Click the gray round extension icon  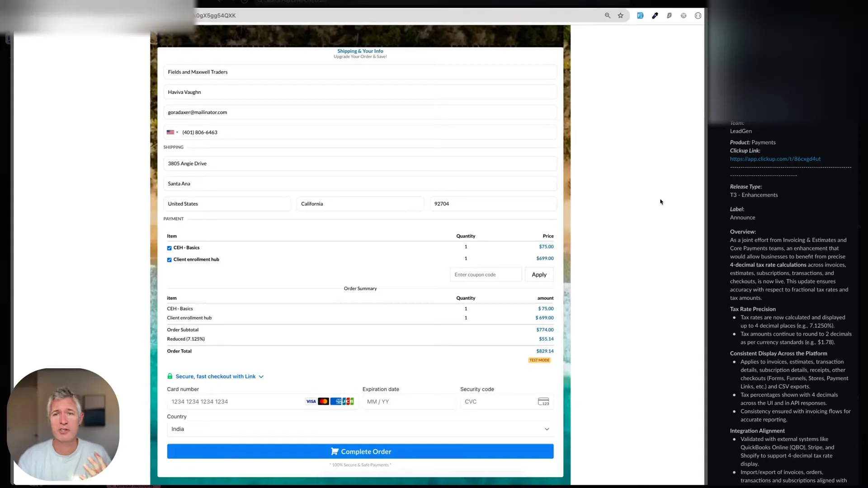[684, 15]
